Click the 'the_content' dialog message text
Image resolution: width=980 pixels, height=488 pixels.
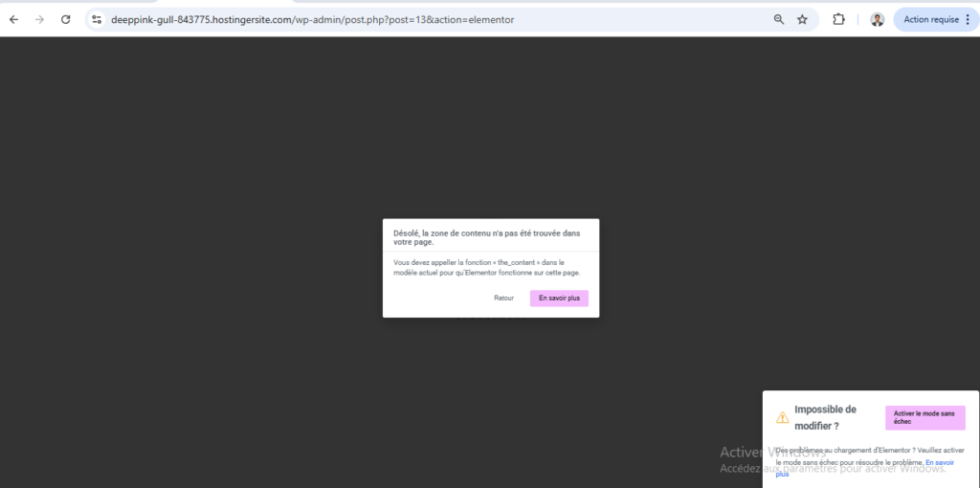(x=486, y=267)
